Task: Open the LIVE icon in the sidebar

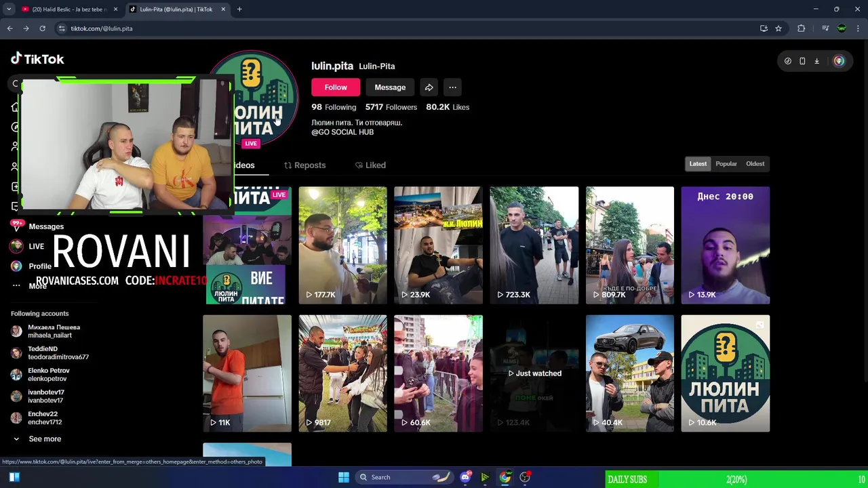Action: [x=16, y=246]
